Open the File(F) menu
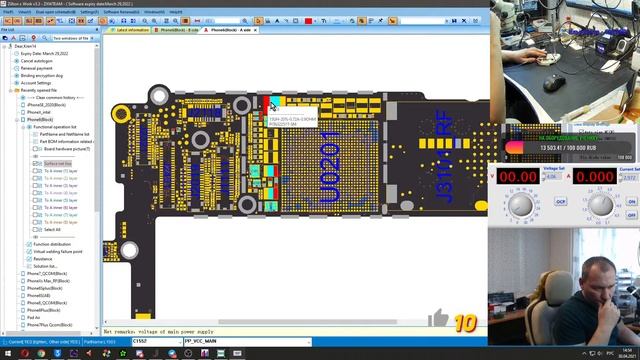Image resolution: width=640 pixels, height=360 pixels. coord(8,12)
